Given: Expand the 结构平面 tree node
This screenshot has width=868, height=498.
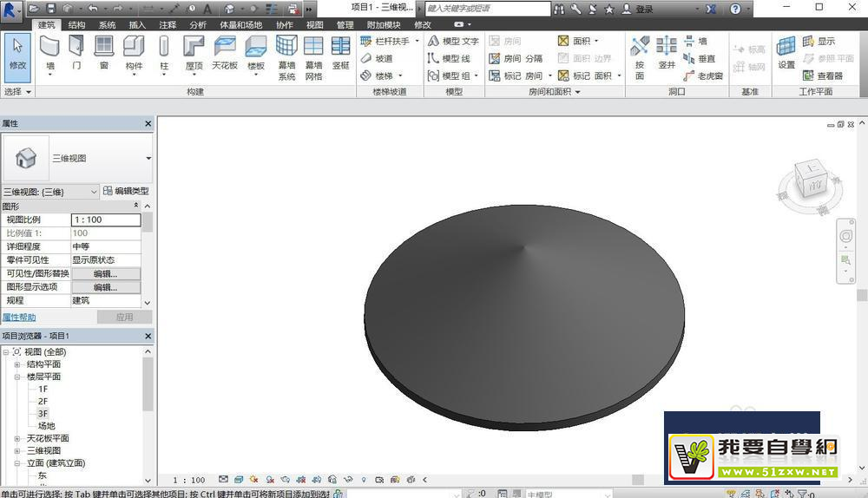Looking at the screenshot, I should pos(17,364).
